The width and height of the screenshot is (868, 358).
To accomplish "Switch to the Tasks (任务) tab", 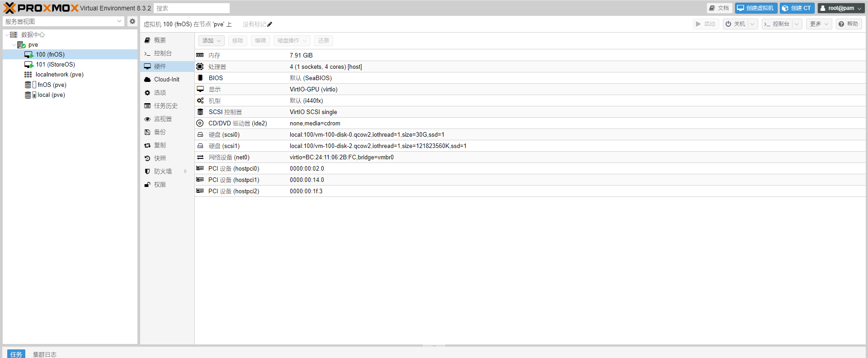I will [16, 354].
